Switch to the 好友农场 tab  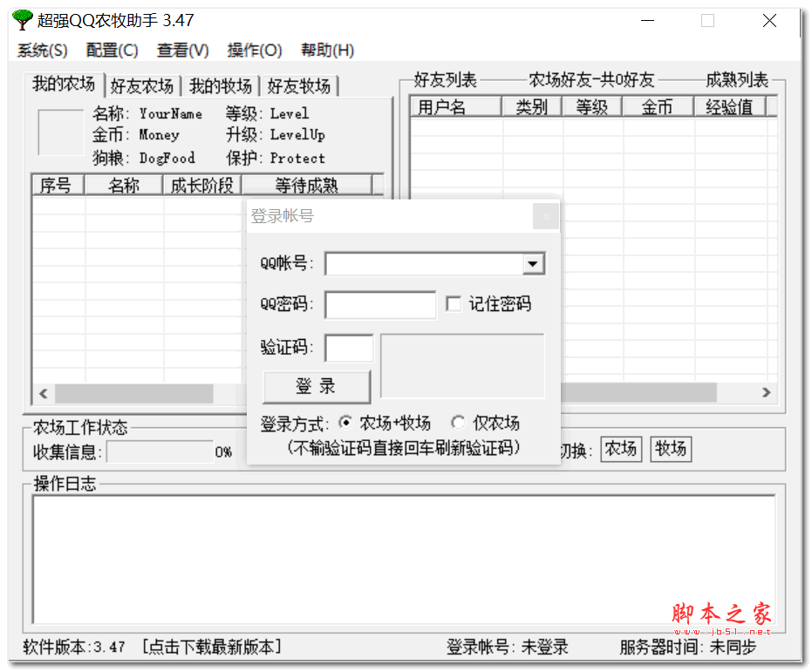click(141, 85)
